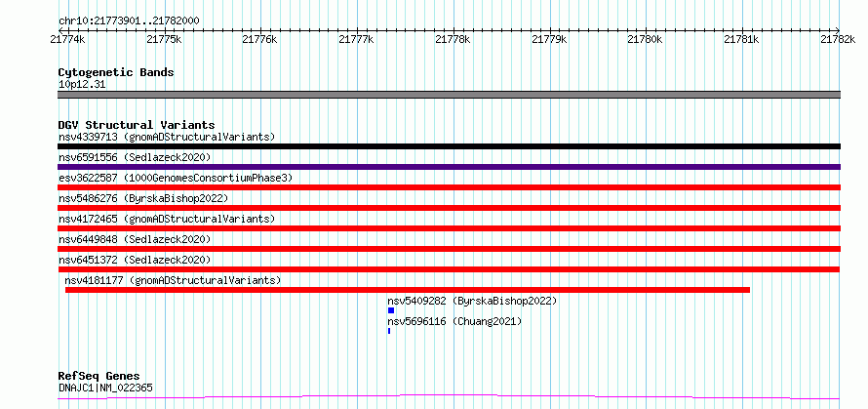Open the nsv4181177 (gnomADStructuralVariants) label

point(173,280)
